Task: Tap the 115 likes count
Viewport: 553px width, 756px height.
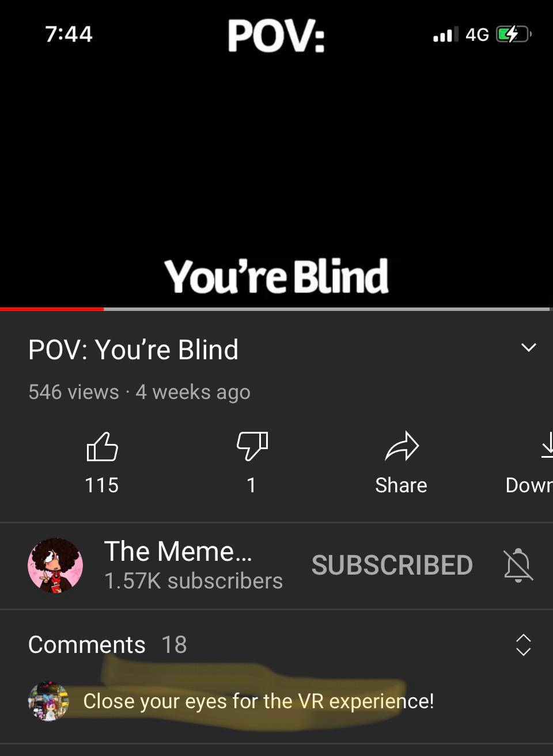Action: (102, 485)
